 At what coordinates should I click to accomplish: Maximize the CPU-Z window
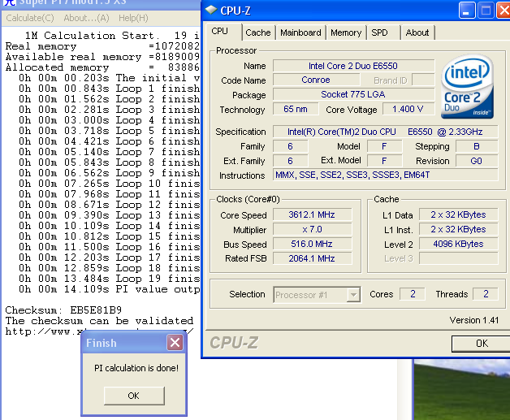[486, 11]
